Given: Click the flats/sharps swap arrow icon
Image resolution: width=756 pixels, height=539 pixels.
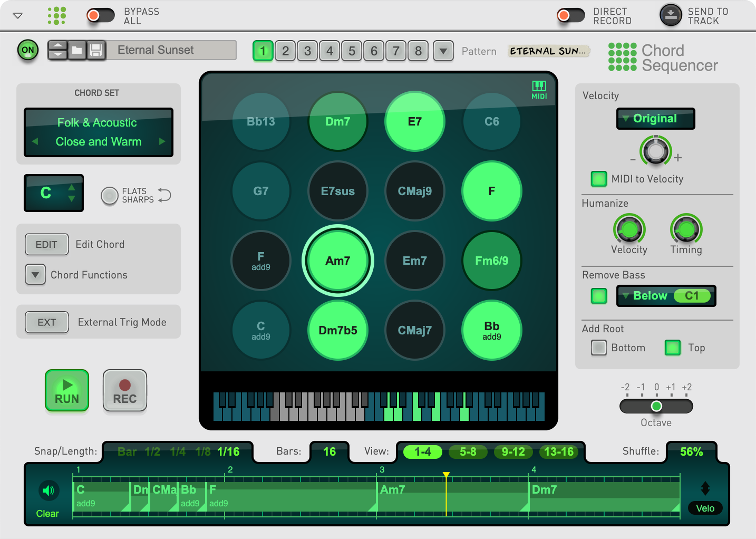Looking at the screenshot, I should (164, 195).
